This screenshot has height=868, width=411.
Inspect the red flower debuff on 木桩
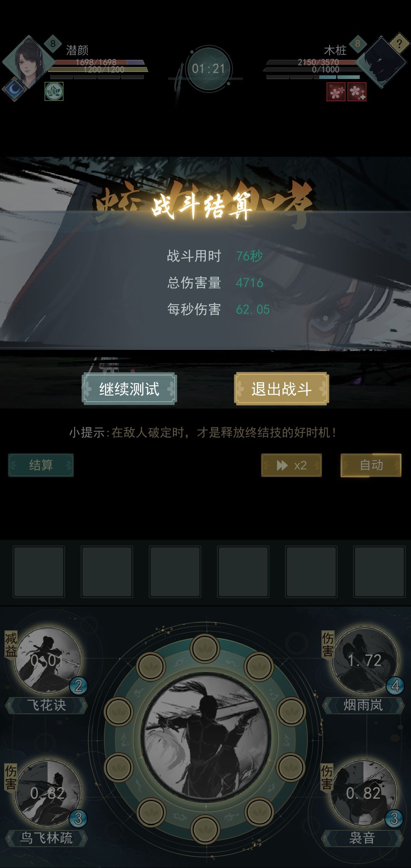click(x=336, y=92)
